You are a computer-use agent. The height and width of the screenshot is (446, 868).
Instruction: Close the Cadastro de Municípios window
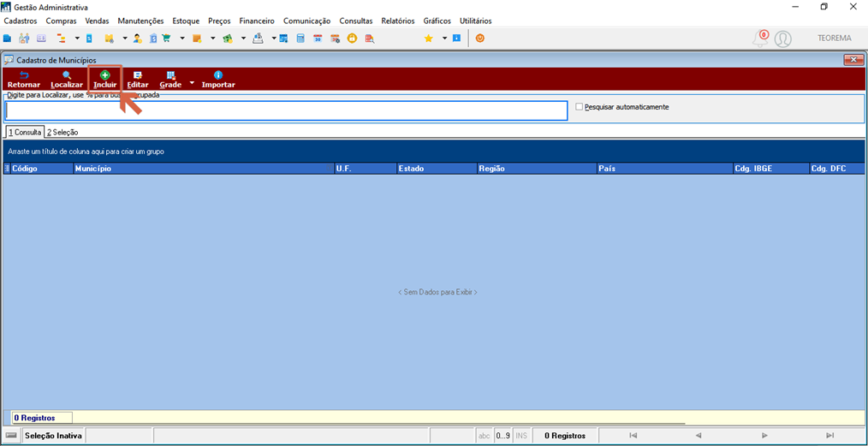pos(853,59)
